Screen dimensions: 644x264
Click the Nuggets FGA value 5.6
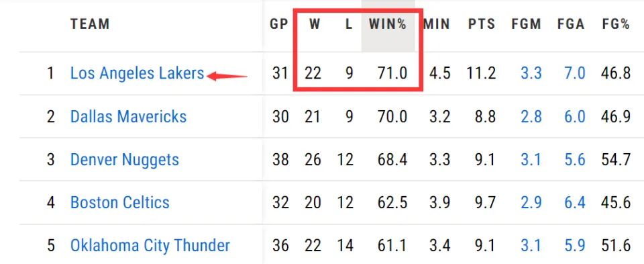point(575,160)
